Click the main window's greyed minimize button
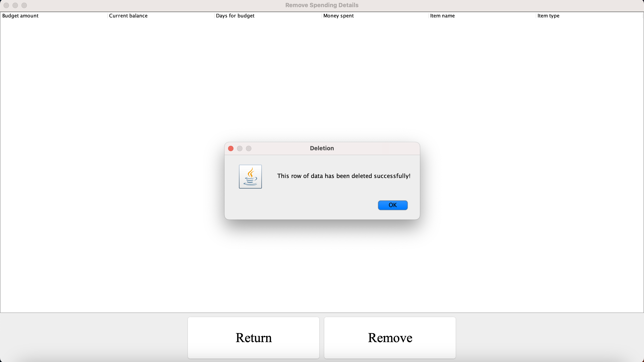The image size is (644, 362). [x=15, y=5]
